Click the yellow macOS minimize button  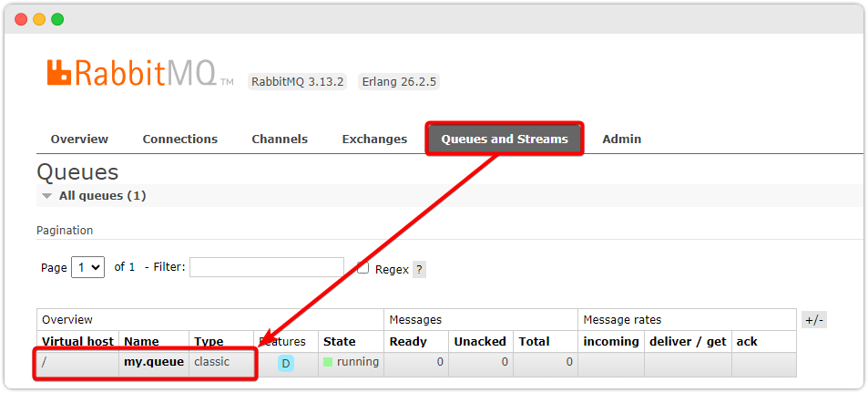point(39,19)
